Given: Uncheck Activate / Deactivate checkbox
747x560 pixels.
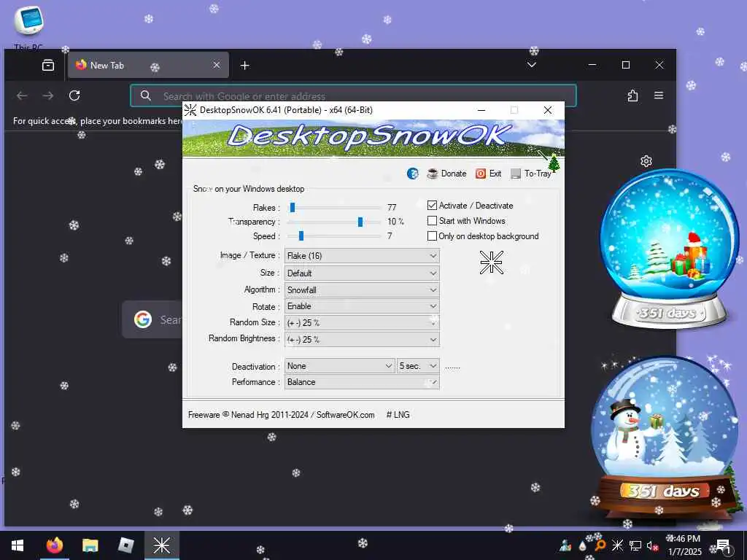Looking at the screenshot, I should click(x=432, y=205).
